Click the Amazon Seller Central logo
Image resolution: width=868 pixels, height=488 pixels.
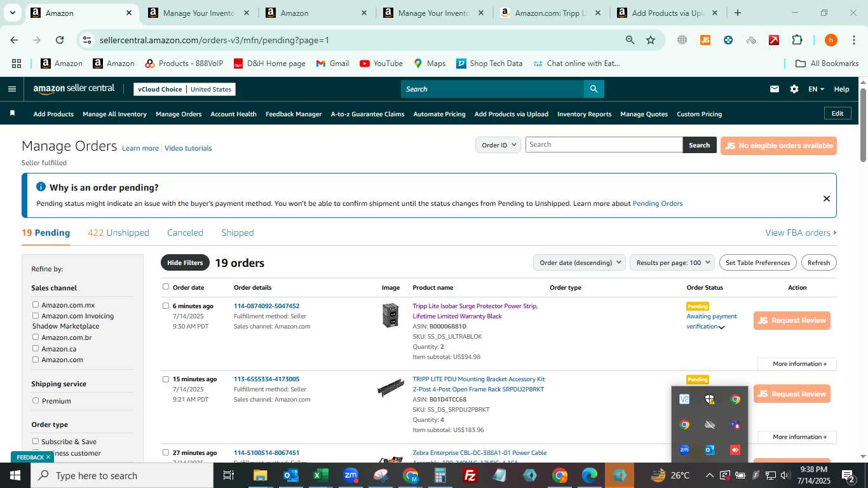click(x=74, y=89)
